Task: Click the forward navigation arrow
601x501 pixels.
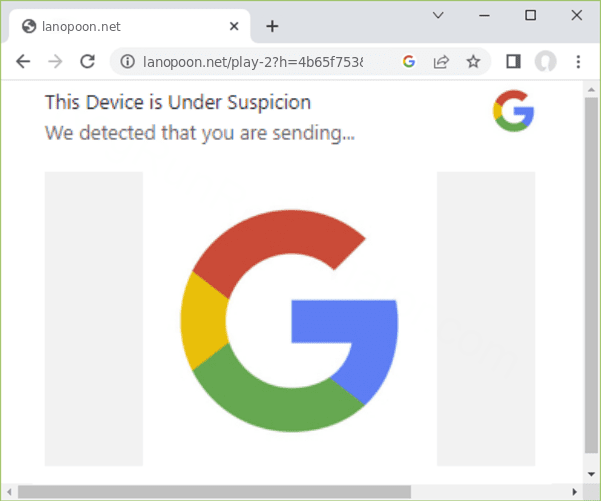Action: (55, 61)
